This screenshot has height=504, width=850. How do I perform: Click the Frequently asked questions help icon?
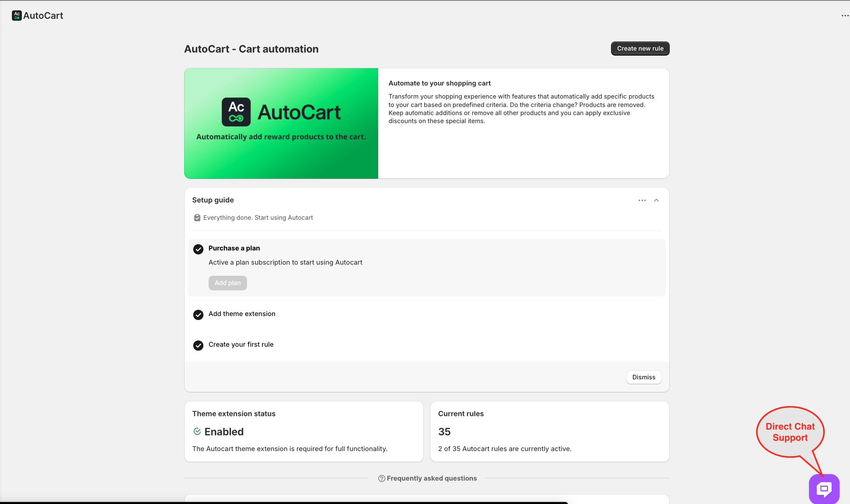pos(382,478)
